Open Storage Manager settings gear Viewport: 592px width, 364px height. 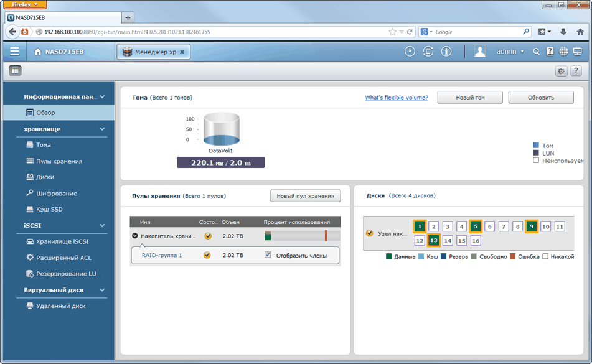coord(561,71)
